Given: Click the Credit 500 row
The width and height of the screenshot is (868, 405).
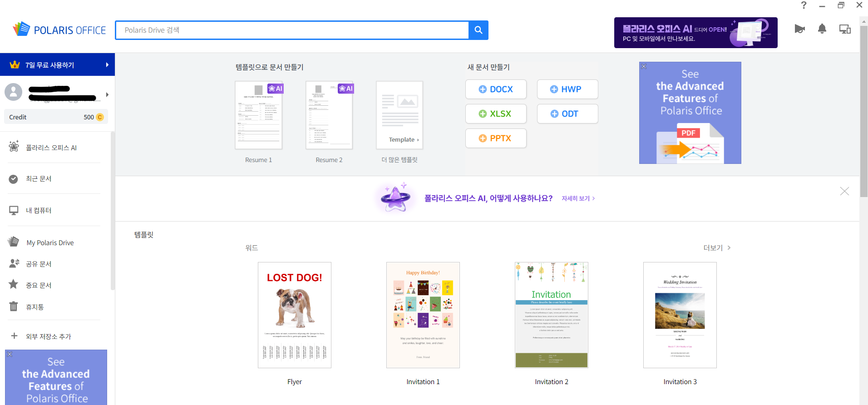Looking at the screenshot, I should point(56,117).
